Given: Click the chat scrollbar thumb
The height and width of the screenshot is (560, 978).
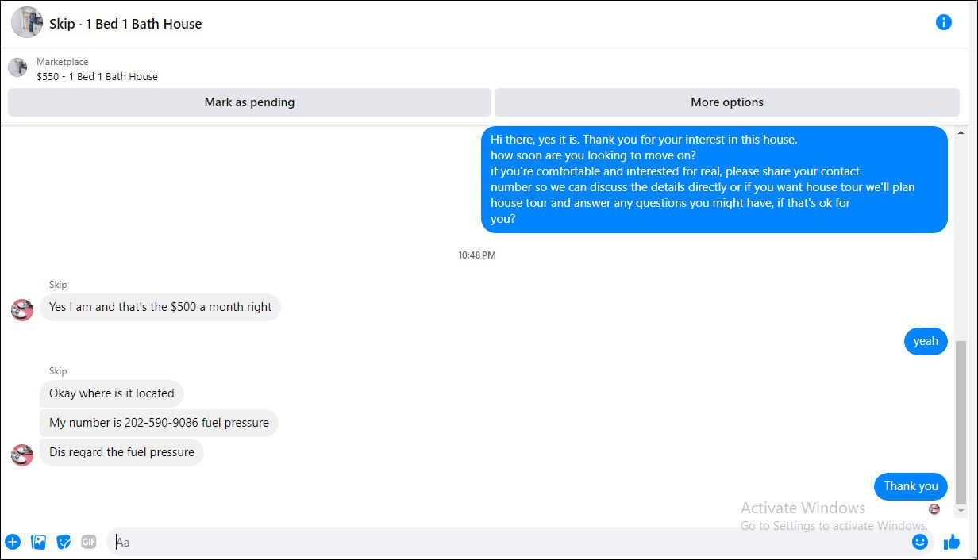Looking at the screenshot, I should (x=961, y=423).
